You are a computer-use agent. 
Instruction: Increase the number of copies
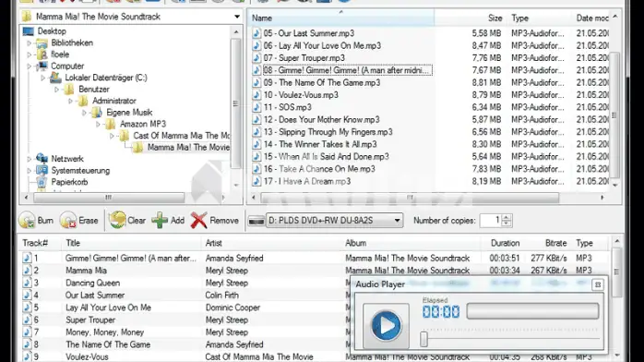click(x=507, y=217)
